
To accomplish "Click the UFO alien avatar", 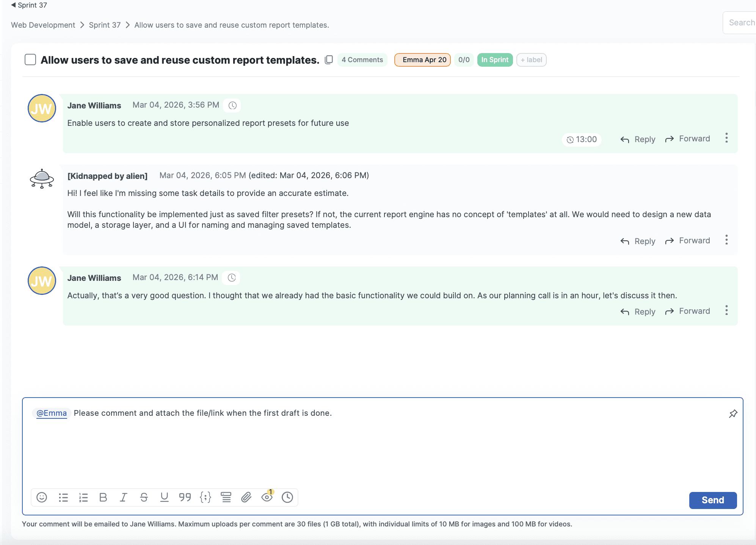I will (x=42, y=179).
